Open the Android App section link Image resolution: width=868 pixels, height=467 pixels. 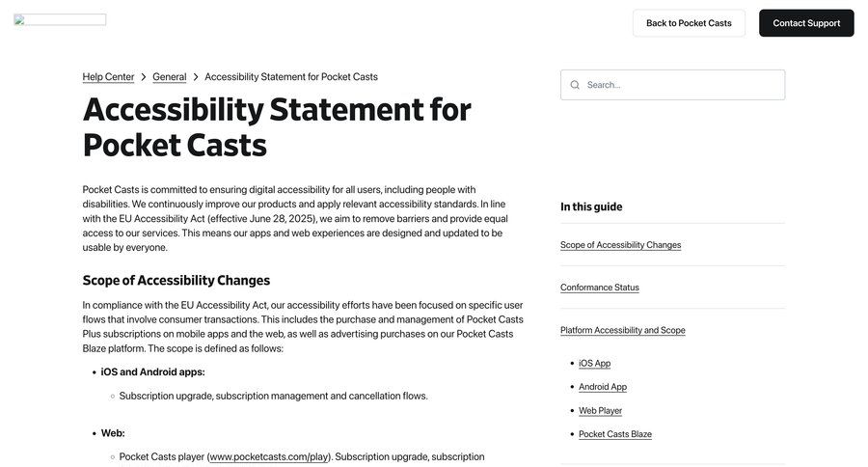[x=602, y=387]
